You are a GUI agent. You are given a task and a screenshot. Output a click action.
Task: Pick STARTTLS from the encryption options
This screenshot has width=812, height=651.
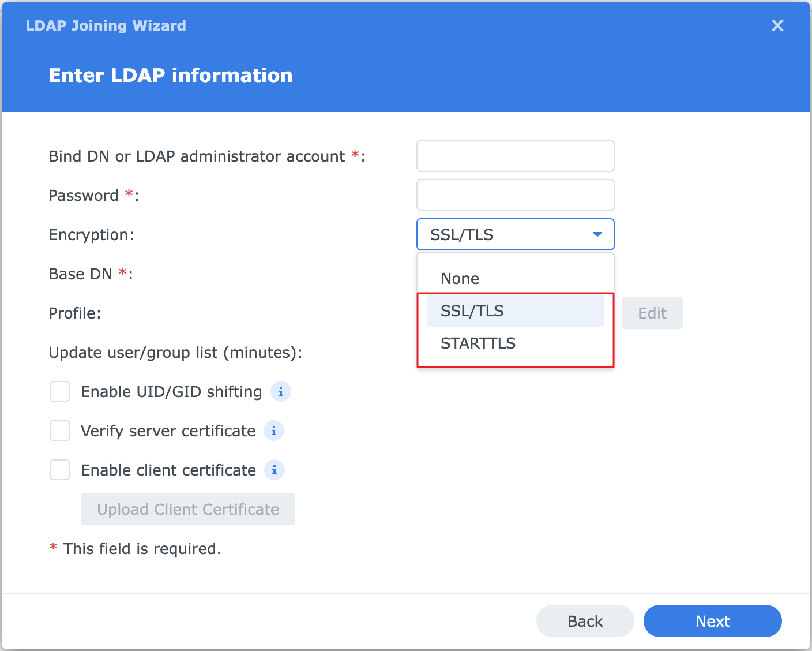pos(478,343)
